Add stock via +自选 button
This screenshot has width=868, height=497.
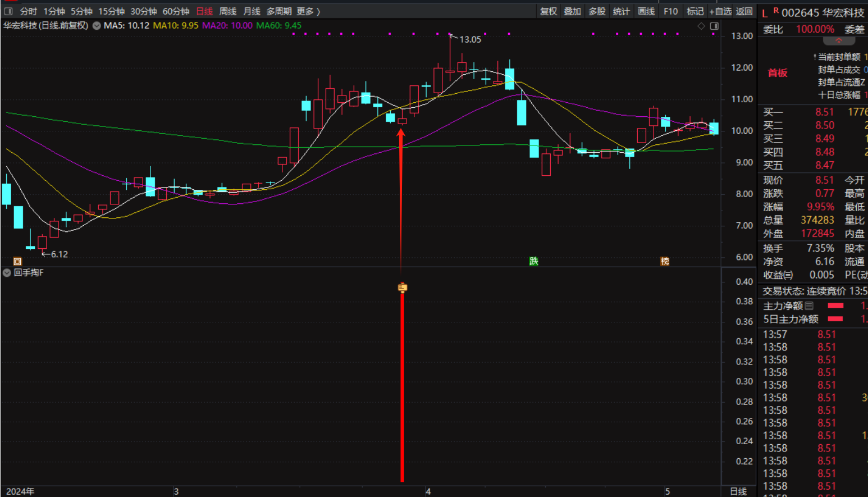pyautogui.click(x=720, y=11)
